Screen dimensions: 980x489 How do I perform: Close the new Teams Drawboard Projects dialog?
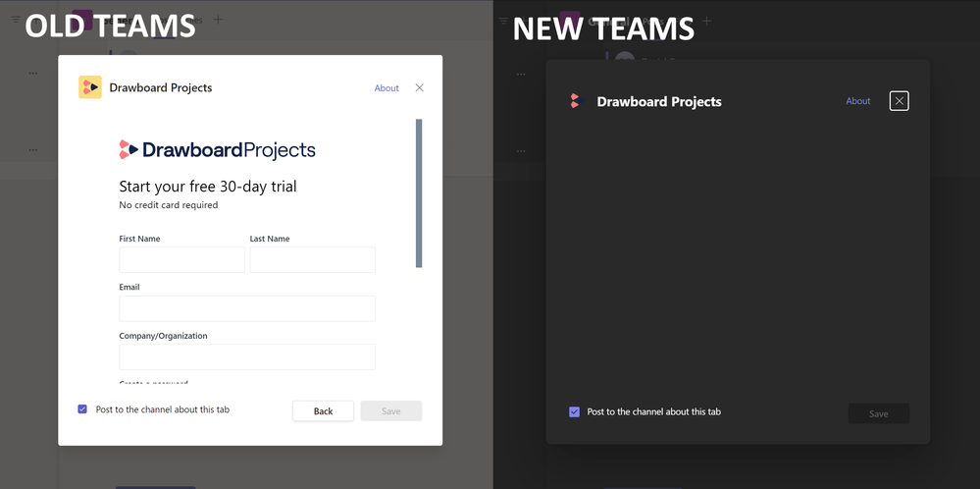pos(900,101)
